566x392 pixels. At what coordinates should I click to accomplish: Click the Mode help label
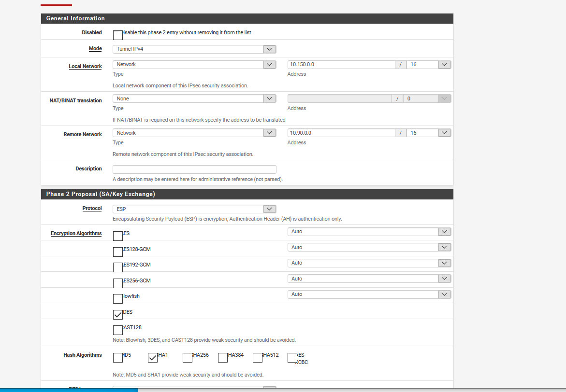(x=95, y=48)
